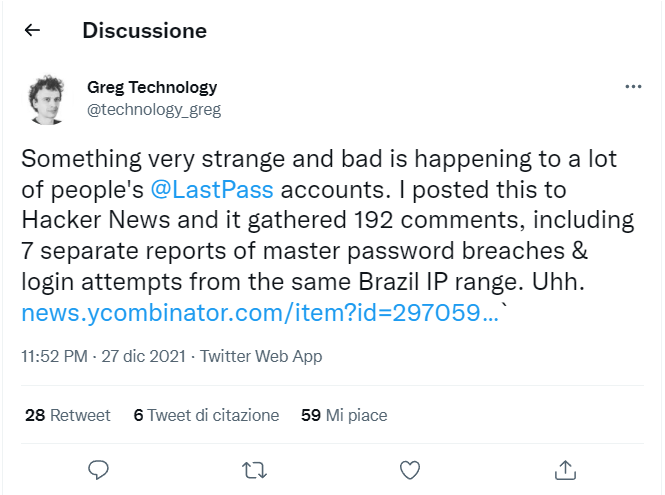This screenshot has width=665, height=495.
Task: Show the 6 Tweet di citazione
Action: coord(206,415)
